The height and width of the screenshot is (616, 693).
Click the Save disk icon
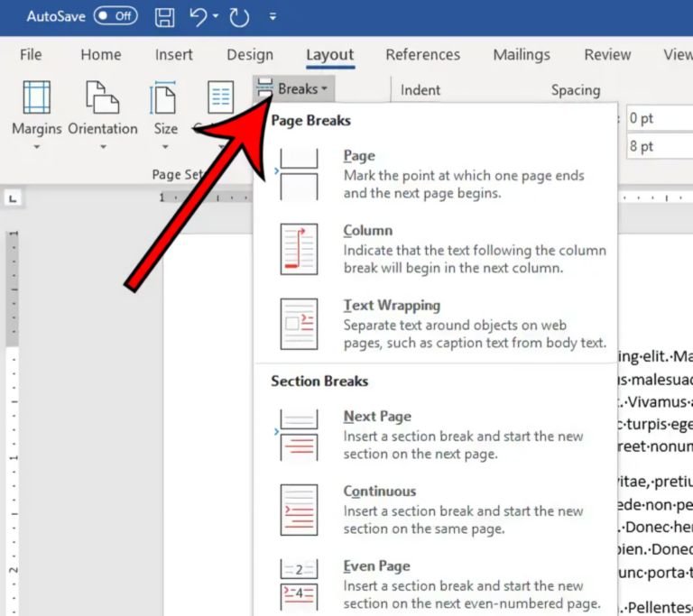pyautogui.click(x=164, y=17)
